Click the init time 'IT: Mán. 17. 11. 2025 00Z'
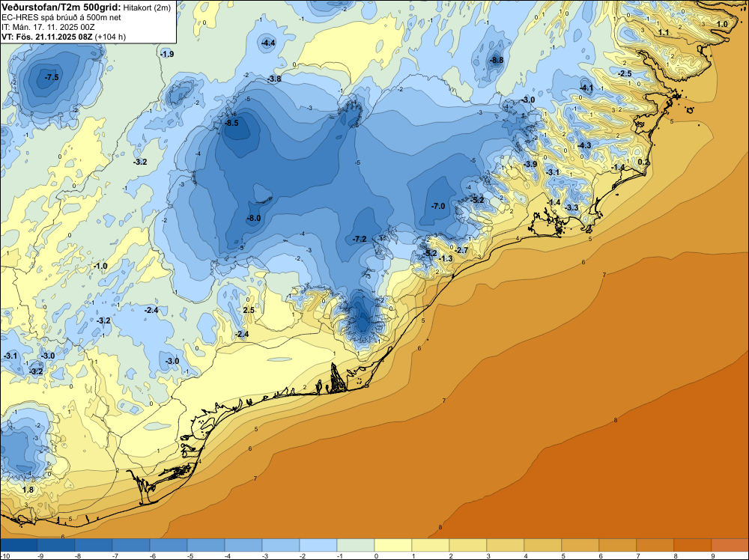Viewport: 749px width, 560px height. [48, 27]
